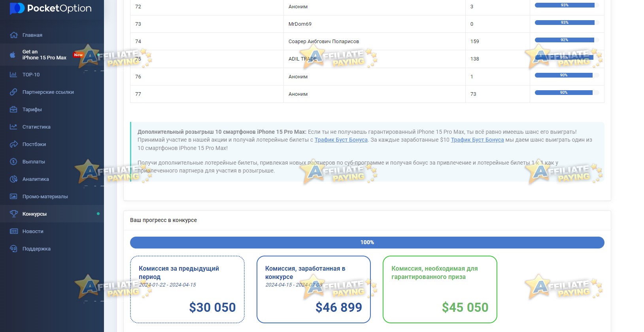Click the 92% progress bar in row 74
This screenshot has height=332, width=644.
pyautogui.click(x=567, y=40)
